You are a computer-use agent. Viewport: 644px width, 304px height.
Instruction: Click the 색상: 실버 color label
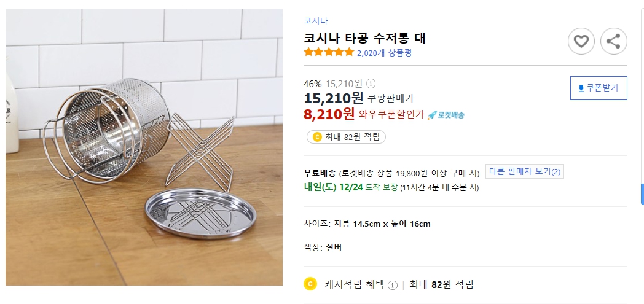coord(323,247)
